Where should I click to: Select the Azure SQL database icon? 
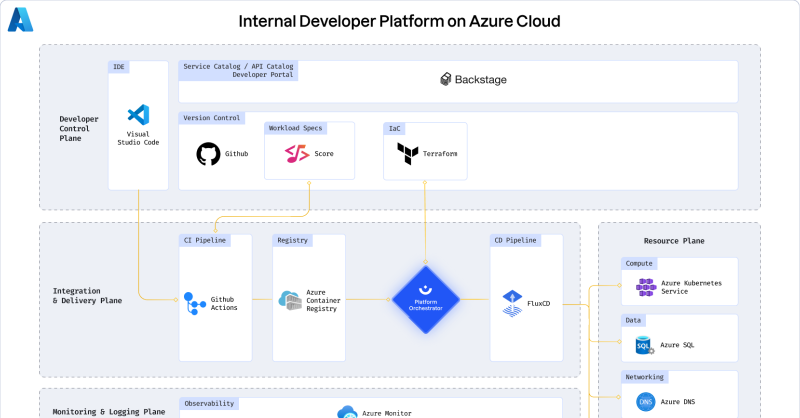click(x=645, y=345)
